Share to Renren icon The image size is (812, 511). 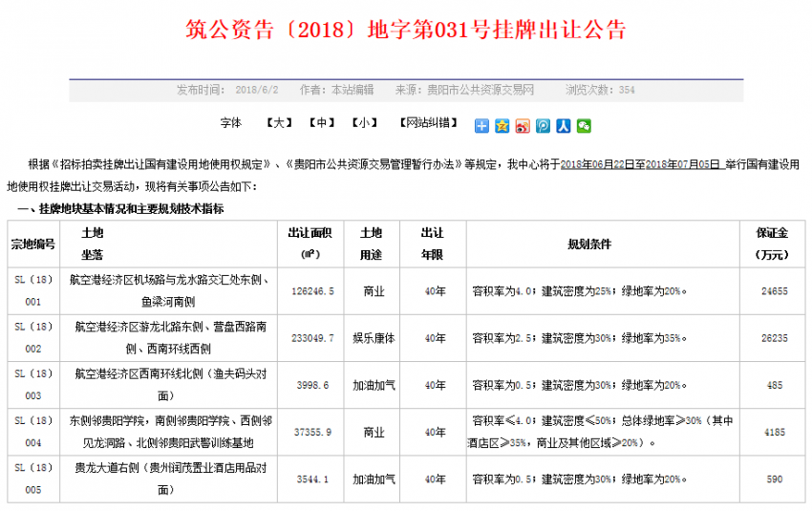click(x=564, y=126)
